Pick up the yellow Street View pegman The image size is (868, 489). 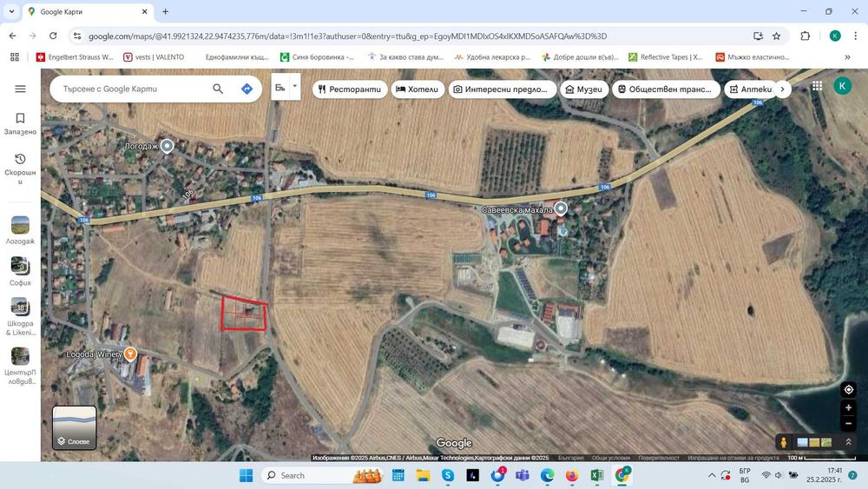point(783,442)
